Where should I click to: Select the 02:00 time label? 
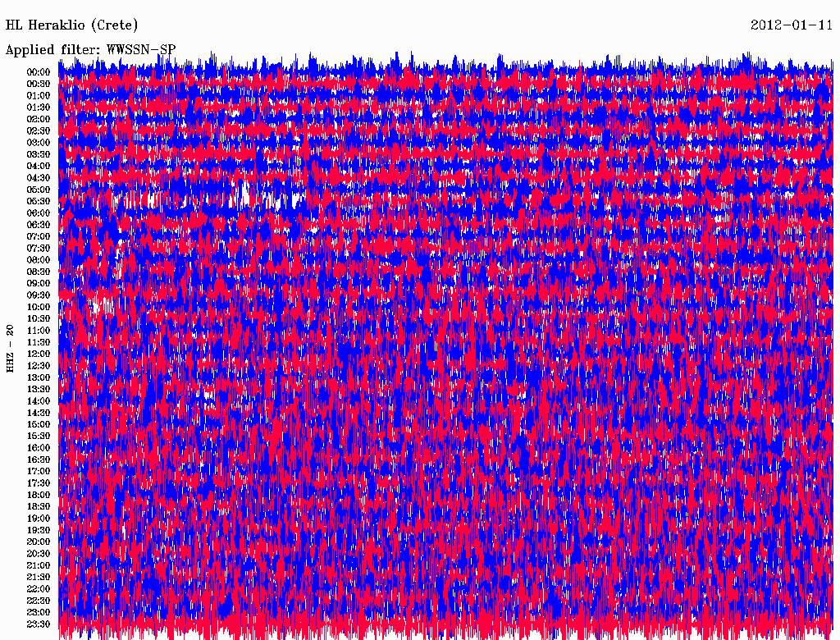tap(39, 119)
